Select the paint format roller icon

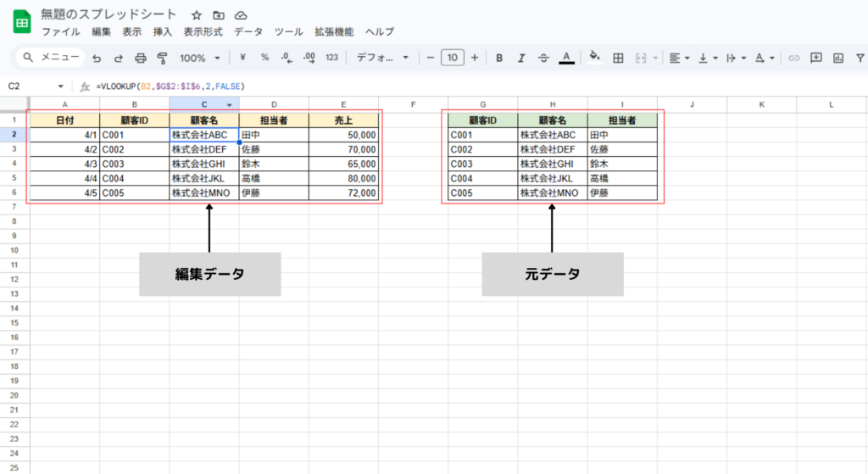pos(162,58)
